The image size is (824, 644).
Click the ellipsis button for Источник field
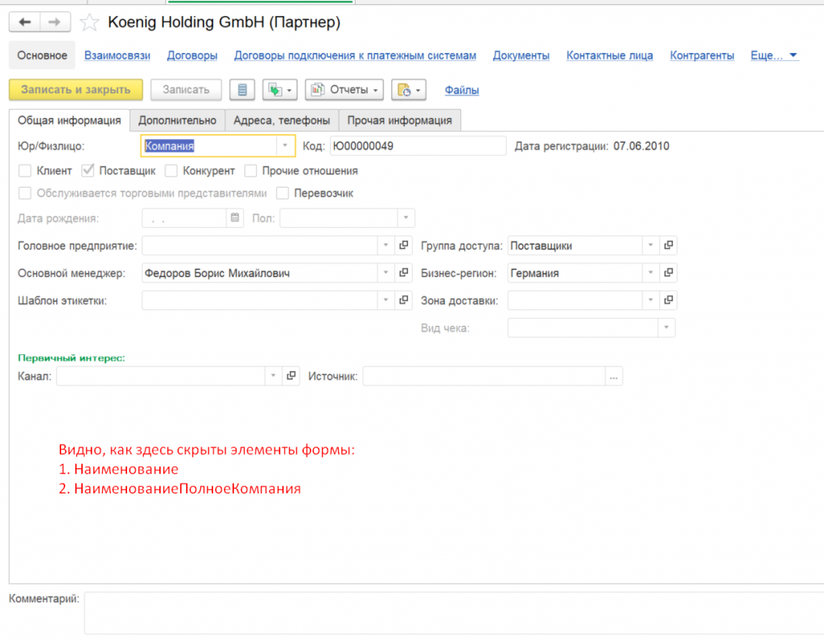[614, 376]
